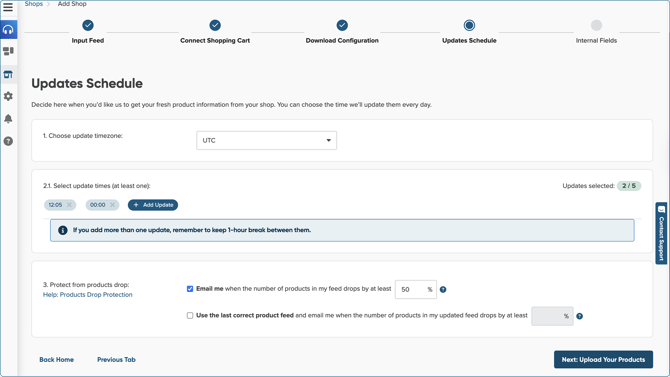Screen dimensions: 670x377
Task: Remove the 00:00 update time
Action: [x=112, y=205]
